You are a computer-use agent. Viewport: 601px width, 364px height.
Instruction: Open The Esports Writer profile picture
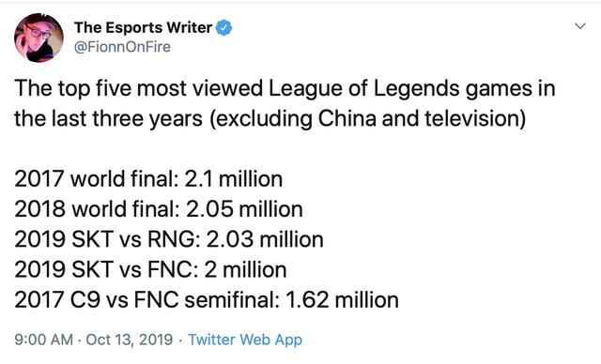tap(39, 38)
